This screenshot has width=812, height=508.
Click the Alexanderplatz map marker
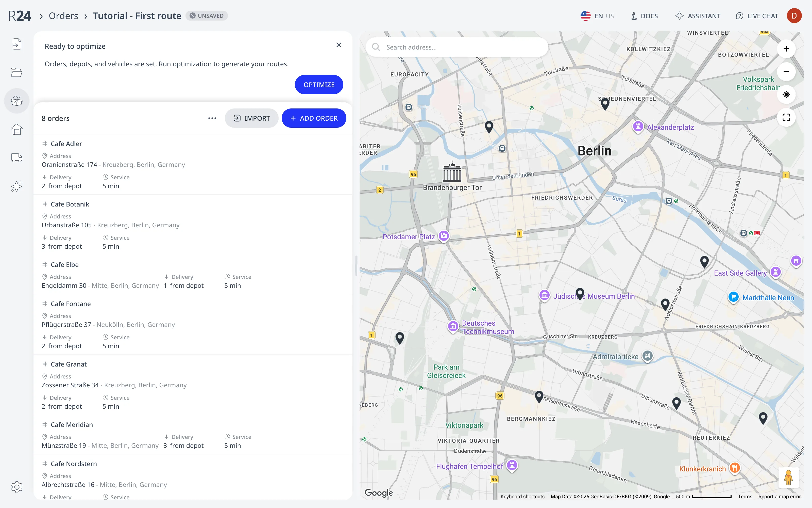[638, 127]
